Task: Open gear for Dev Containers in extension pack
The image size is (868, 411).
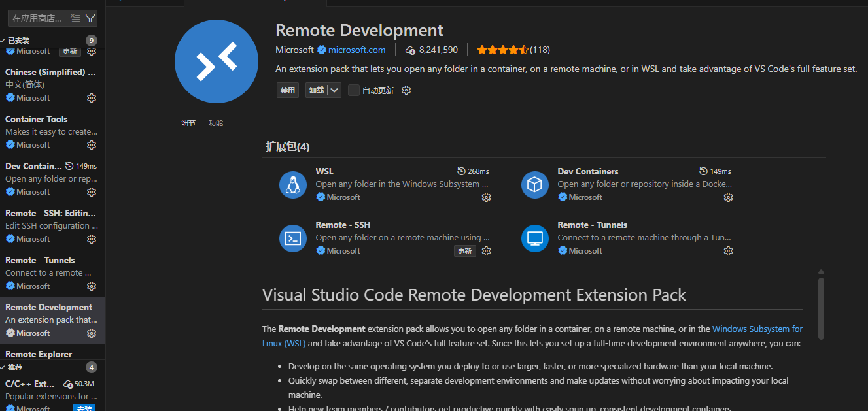Action: pos(728,197)
